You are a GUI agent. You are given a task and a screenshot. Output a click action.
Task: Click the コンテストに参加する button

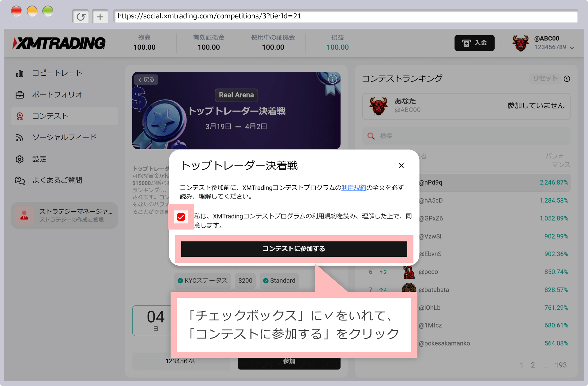(x=294, y=249)
